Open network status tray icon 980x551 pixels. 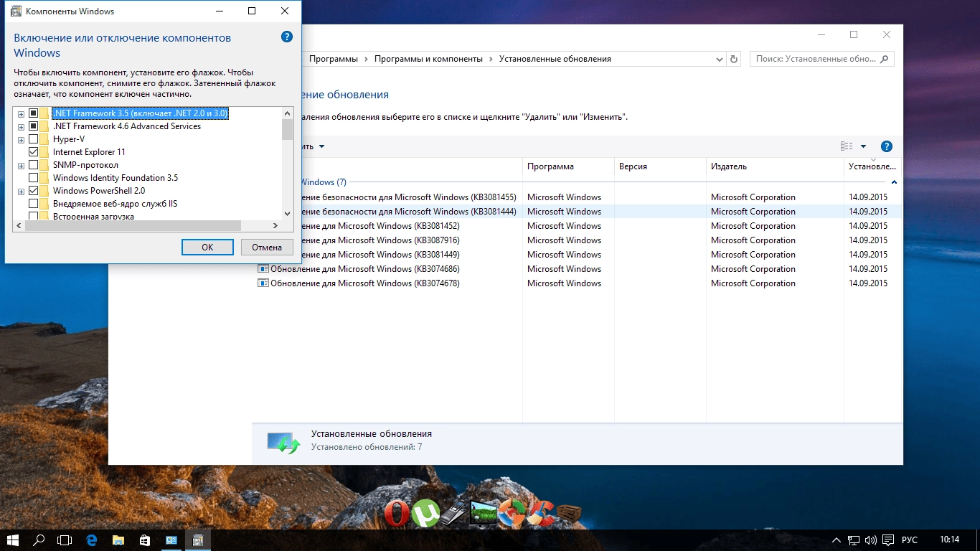tap(854, 540)
